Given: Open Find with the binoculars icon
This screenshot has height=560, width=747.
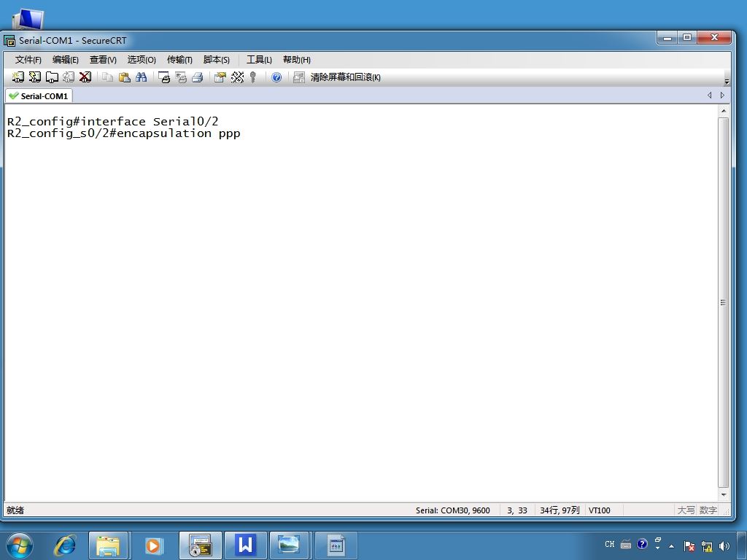Looking at the screenshot, I should [141, 77].
